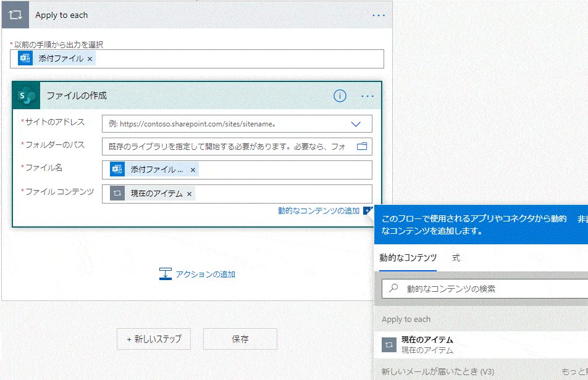Open the ファイルの作成 info icon
The height and width of the screenshot is (380, 588).
coord(340,96)
